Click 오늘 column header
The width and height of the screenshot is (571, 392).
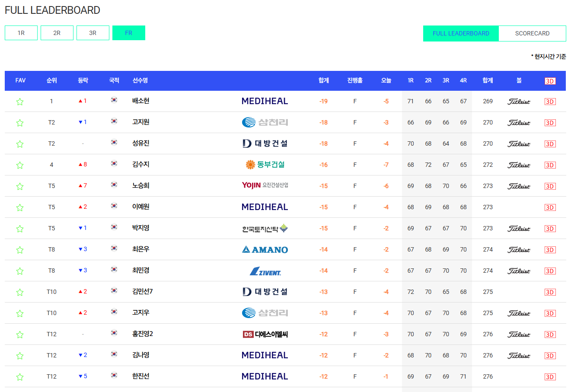click(x=386, y=80)
